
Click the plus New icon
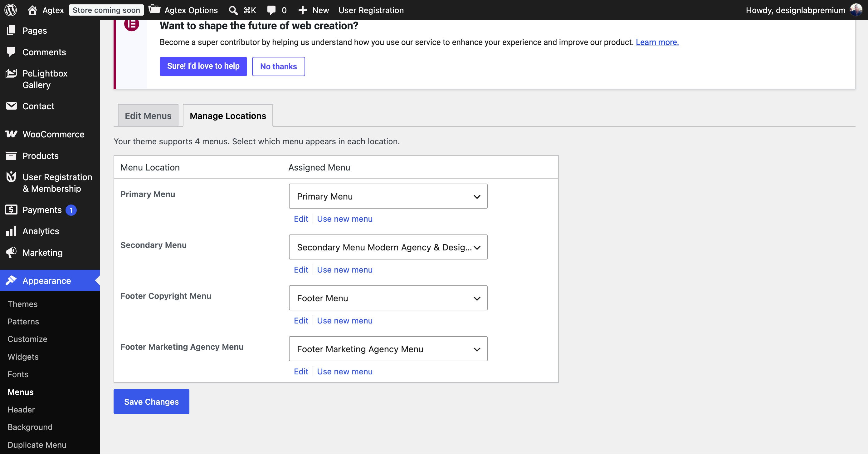pos(303,10)
